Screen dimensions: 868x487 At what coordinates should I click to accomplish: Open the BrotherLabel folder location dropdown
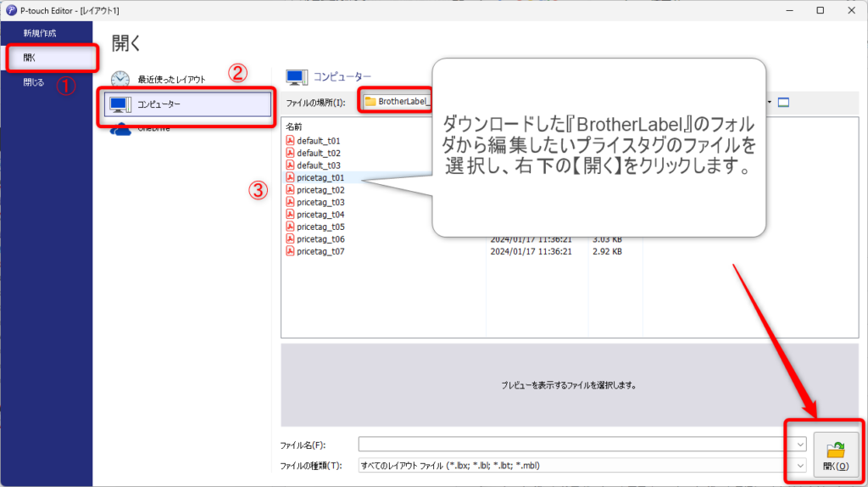pos(396,102)
